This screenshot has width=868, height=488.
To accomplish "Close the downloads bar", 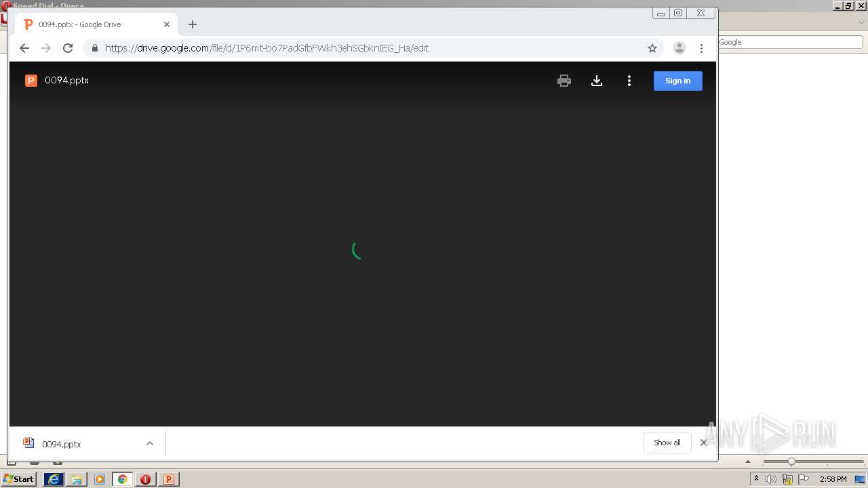I will [x=703, y=443].
